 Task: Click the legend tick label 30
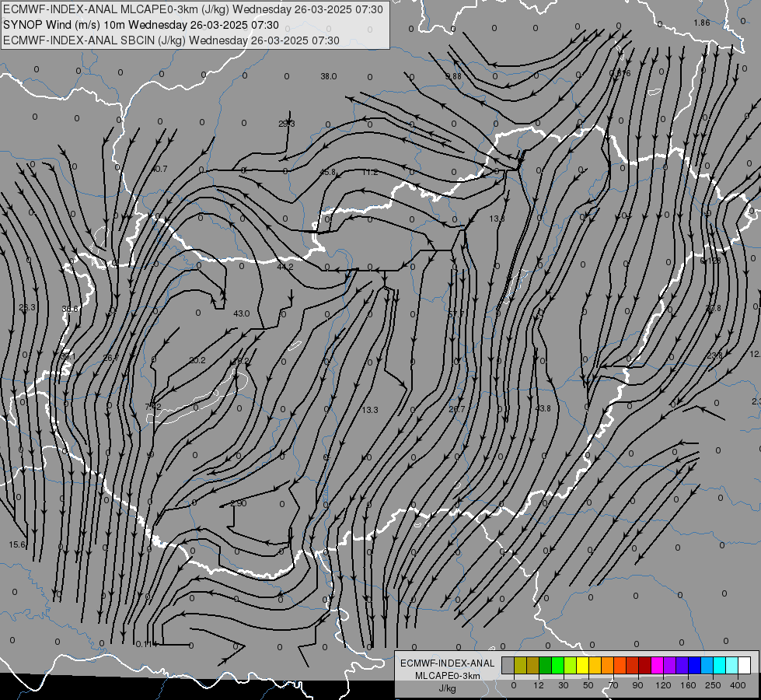pos(564,685)
